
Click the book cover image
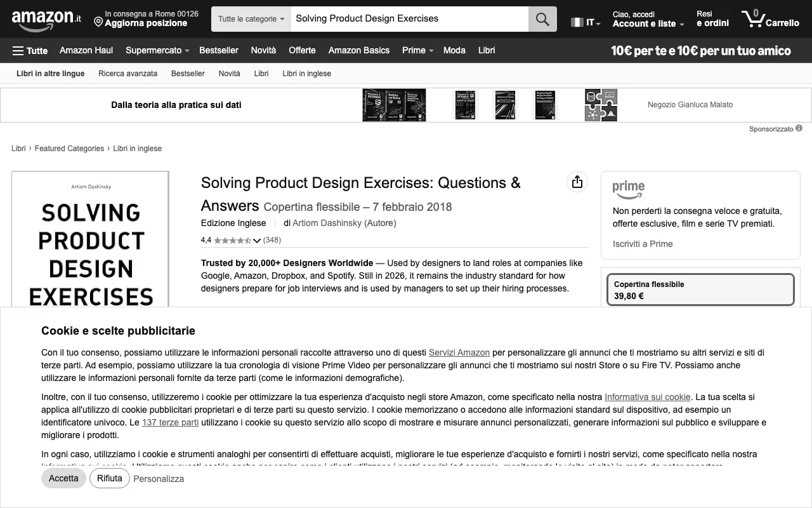[90, 239]
